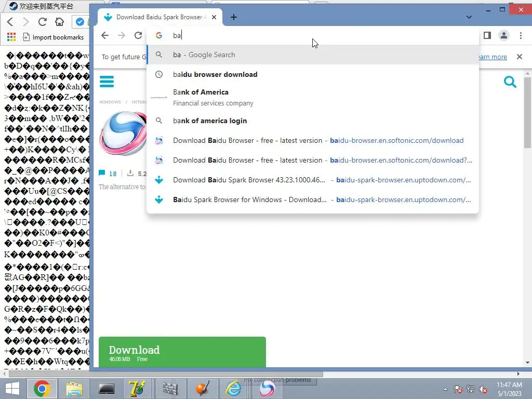Click Chrome's forward arrow button
The height and width of the screenshot is (399, 532).
click(122, 35)
